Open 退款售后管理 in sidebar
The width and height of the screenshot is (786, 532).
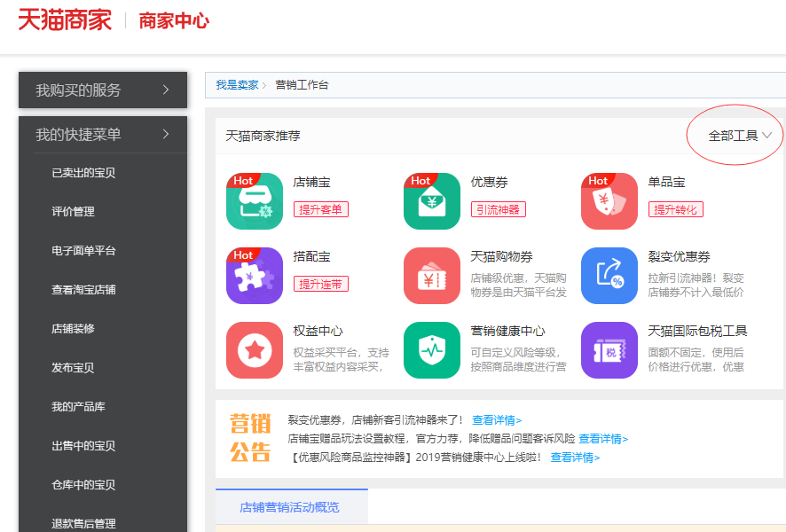pos(83,523)
